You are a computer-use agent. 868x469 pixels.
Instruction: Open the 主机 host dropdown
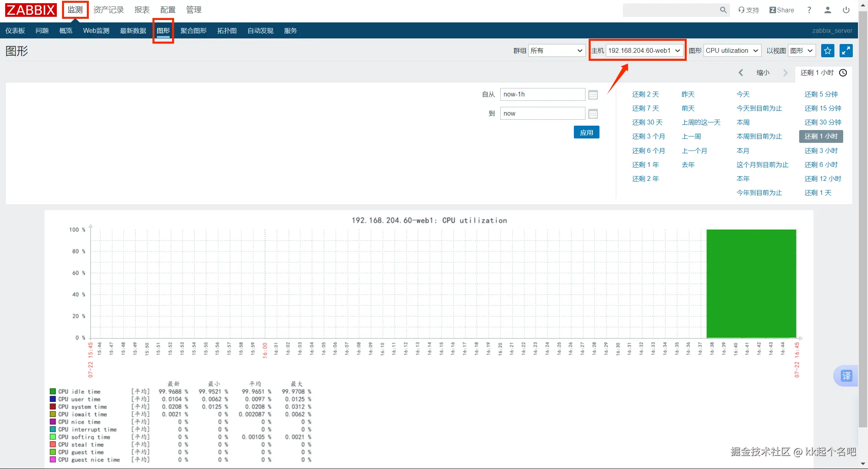tap(644, 51)
